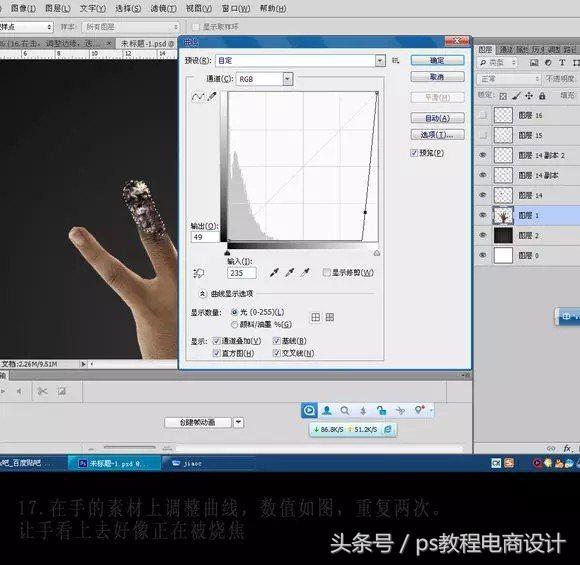Click the 选项(T)... options button
The image size is (580, 565).
[437, 135]
